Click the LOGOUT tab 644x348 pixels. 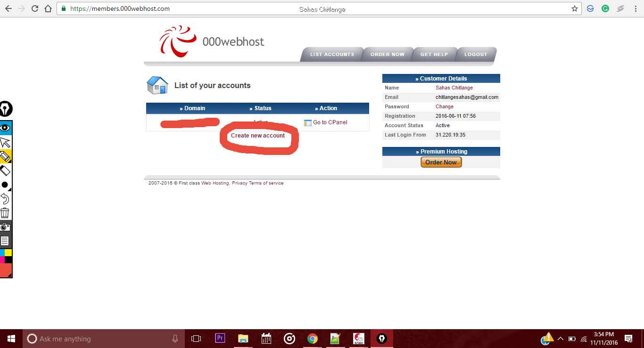pos(476,55)
